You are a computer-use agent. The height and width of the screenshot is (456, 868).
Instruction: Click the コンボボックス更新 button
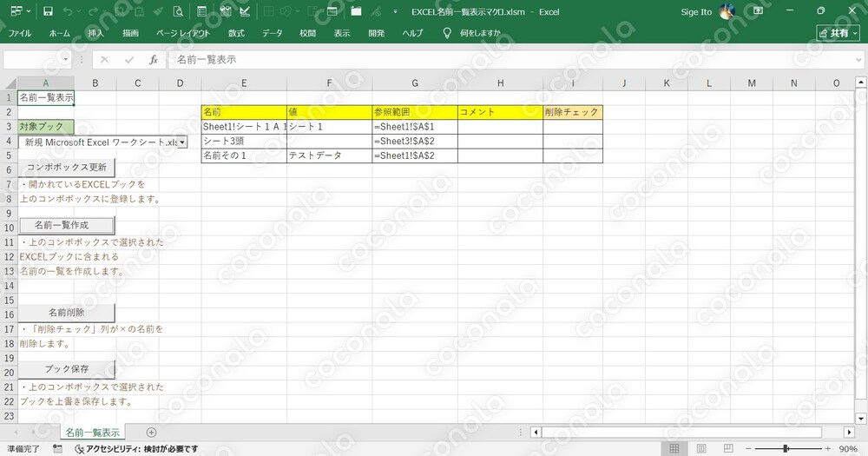pos(67,167)
